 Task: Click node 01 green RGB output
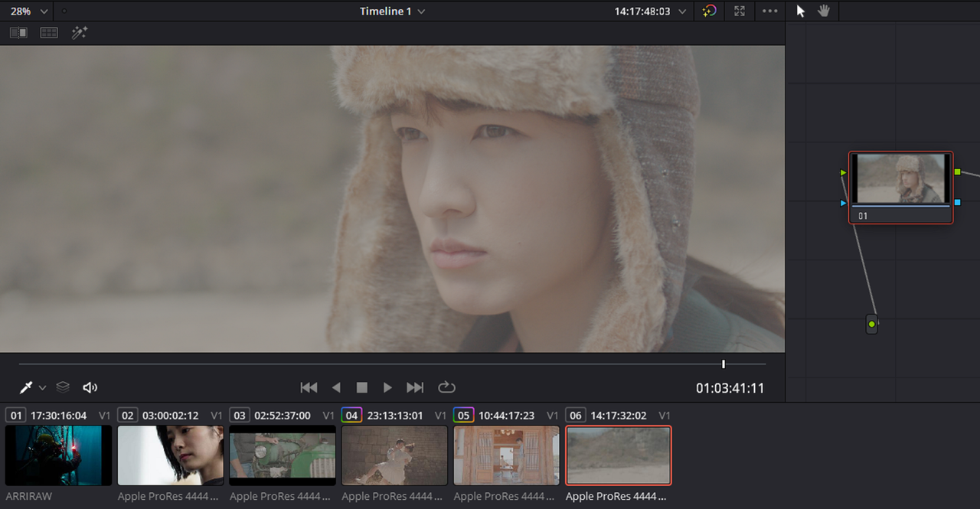(957, 172)
